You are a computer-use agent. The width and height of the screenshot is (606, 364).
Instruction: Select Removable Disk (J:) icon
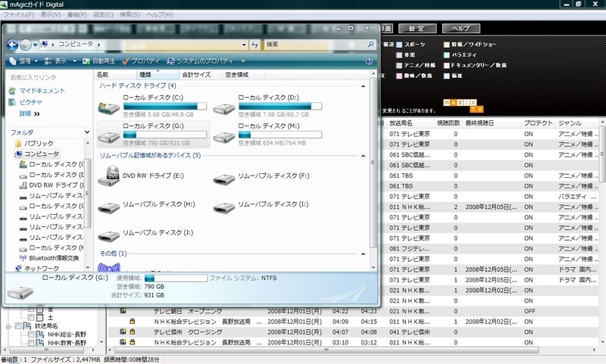109,236
